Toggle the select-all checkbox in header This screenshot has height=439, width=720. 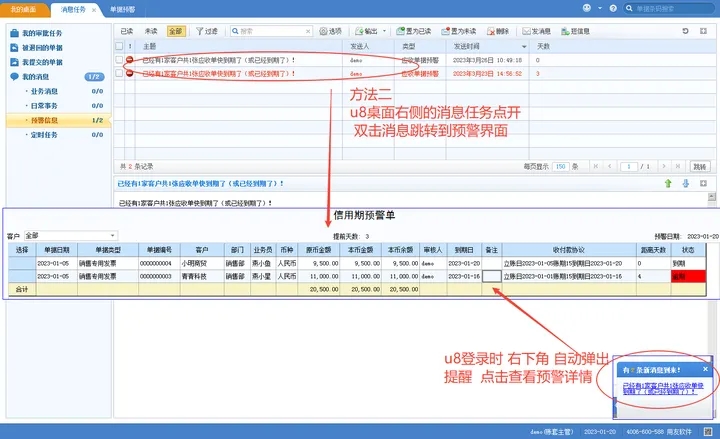coord(119,46)
